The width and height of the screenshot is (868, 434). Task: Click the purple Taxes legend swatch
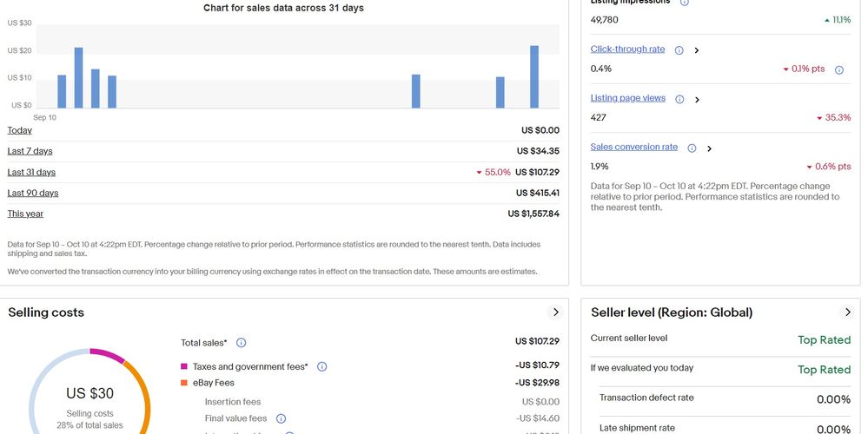[184, 366]
